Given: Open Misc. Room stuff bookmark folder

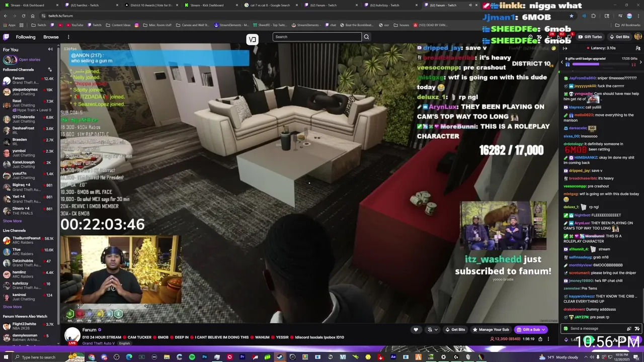Looking at the screenshot, I should (x=157, y=25).
